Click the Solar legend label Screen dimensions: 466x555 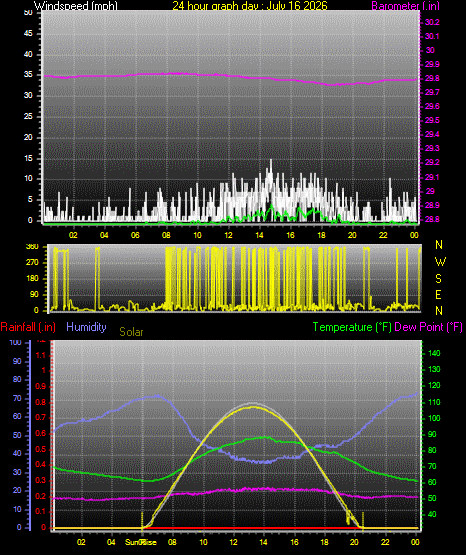131,332
